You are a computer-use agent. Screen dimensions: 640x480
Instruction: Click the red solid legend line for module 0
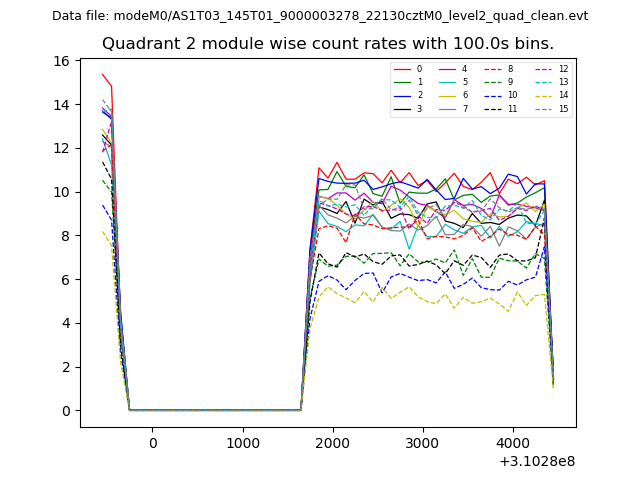pyautogui.click(x=401, y=69)
